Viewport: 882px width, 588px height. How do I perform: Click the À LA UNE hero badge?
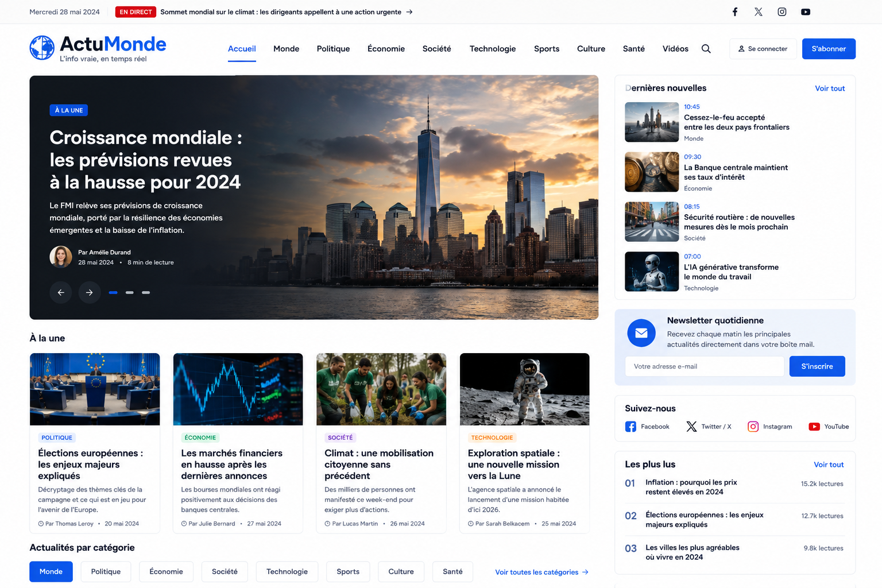click(69, 110)
